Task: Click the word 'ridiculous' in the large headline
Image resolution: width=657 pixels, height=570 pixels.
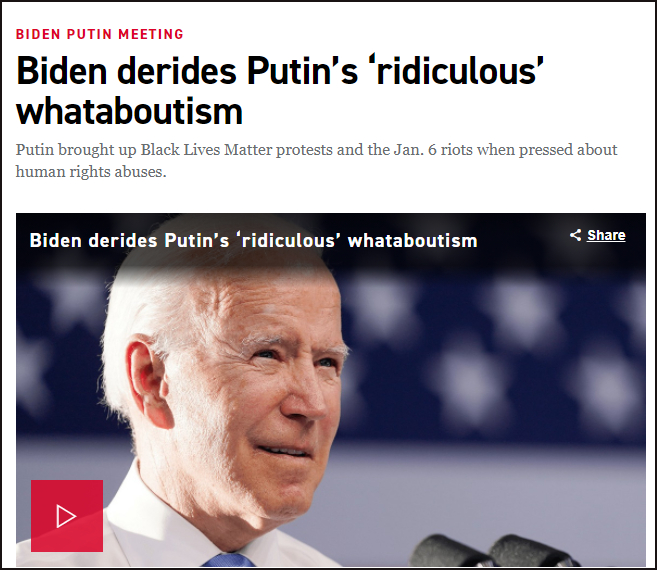Action: click(458, 70)
